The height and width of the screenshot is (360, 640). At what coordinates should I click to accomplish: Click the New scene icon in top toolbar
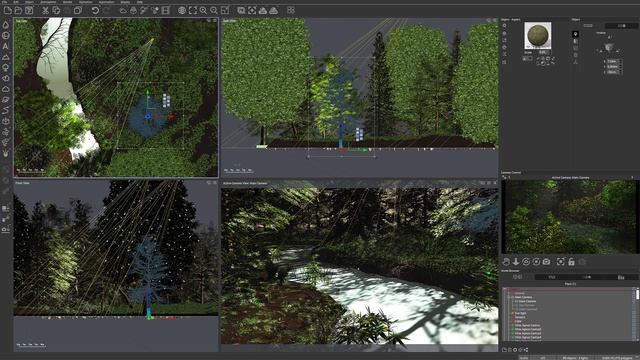tap(8, 11)
